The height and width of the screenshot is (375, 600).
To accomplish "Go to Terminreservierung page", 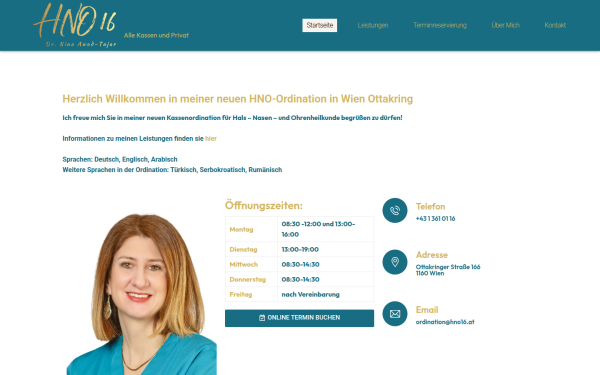I will (440, 25).
